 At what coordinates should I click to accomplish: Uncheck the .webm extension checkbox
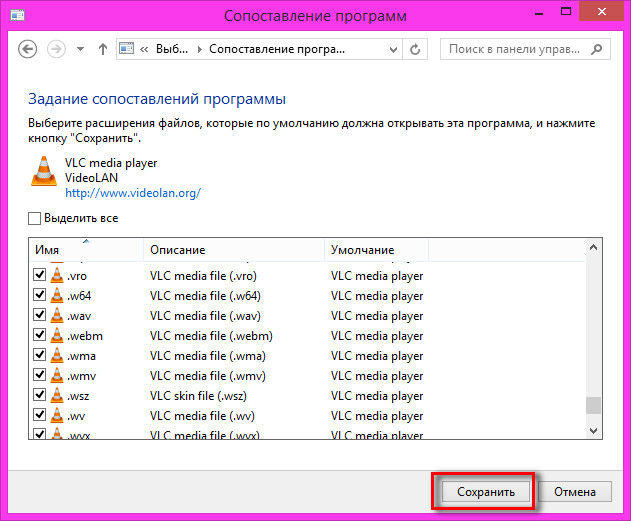click(39, 335)
